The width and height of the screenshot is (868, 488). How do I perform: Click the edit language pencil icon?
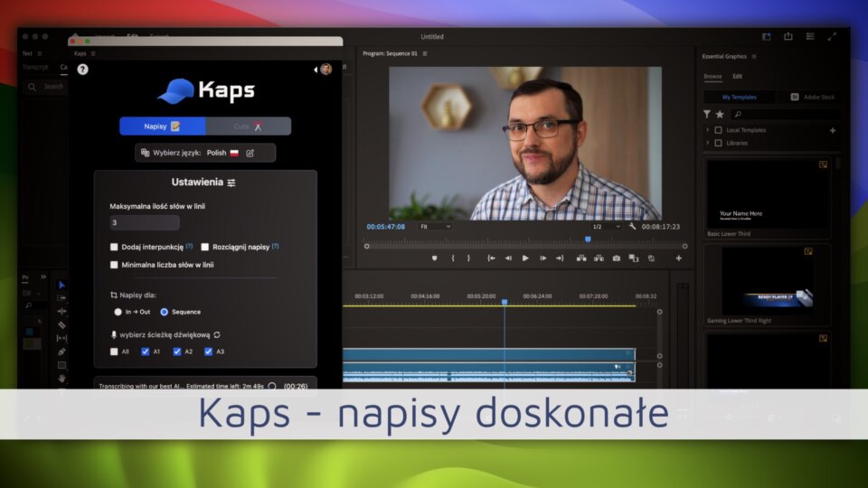pos(250,154)
